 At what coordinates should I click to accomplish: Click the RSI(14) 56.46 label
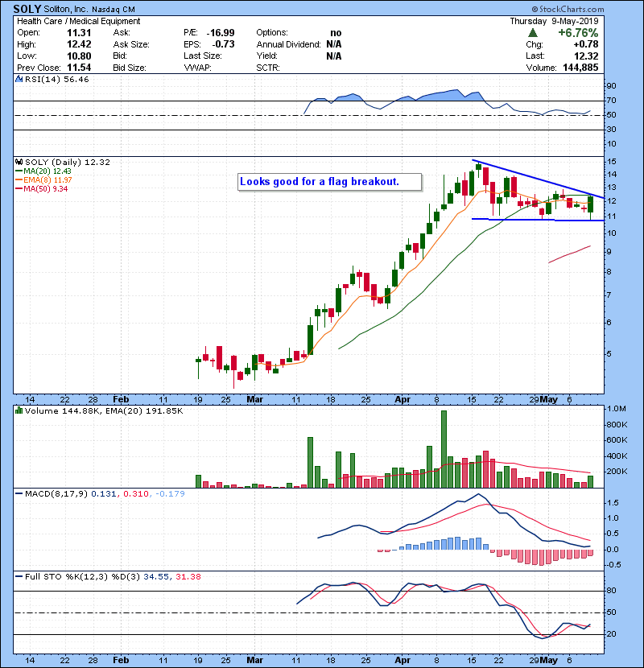[56, 79]
